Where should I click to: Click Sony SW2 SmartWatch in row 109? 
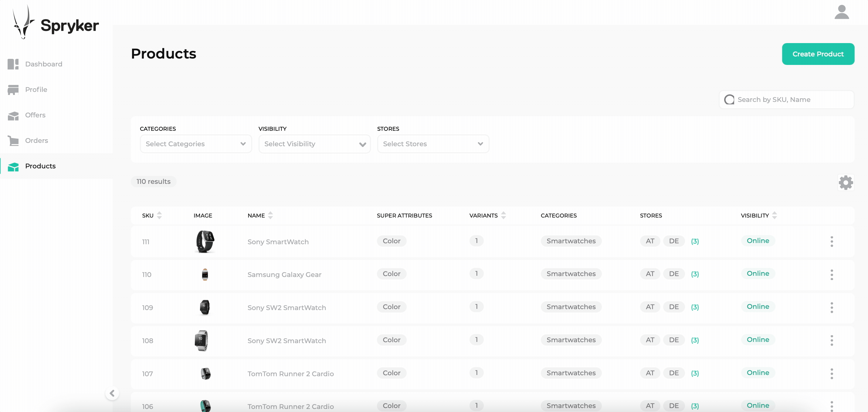point(287,308)
